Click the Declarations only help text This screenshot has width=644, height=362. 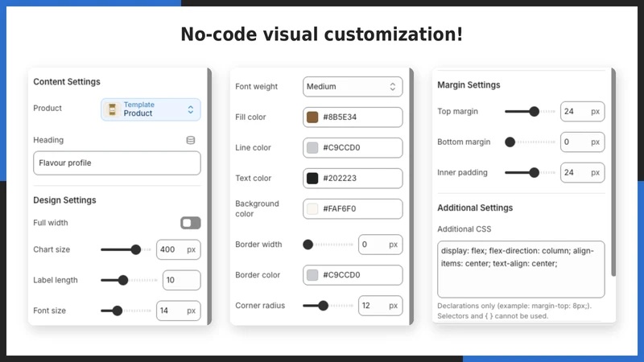pos(514,311)
